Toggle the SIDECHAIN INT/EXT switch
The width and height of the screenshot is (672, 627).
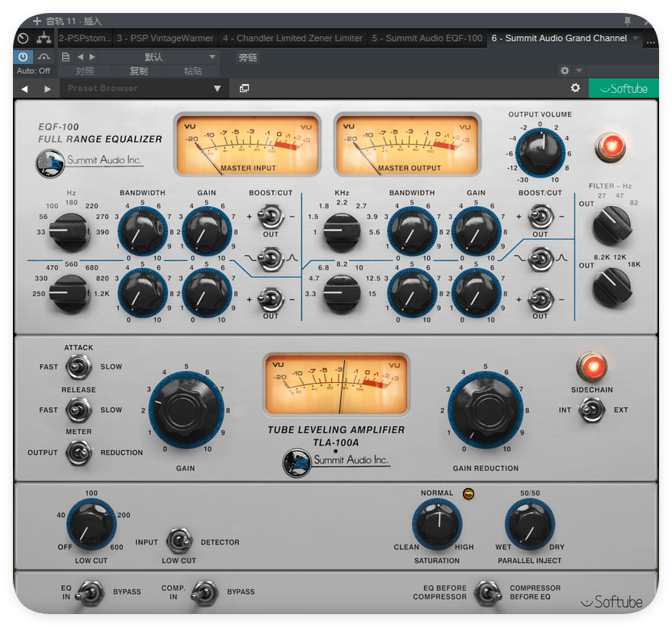point(591,410)
